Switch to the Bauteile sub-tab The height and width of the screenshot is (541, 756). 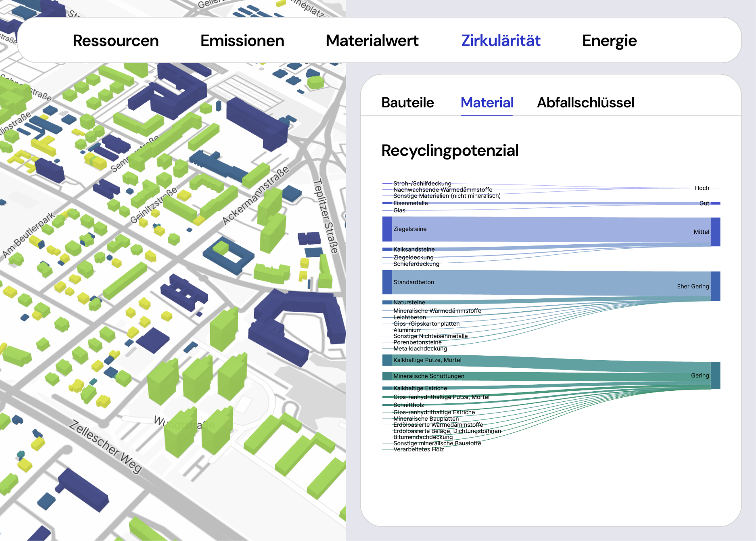point(407,103)
